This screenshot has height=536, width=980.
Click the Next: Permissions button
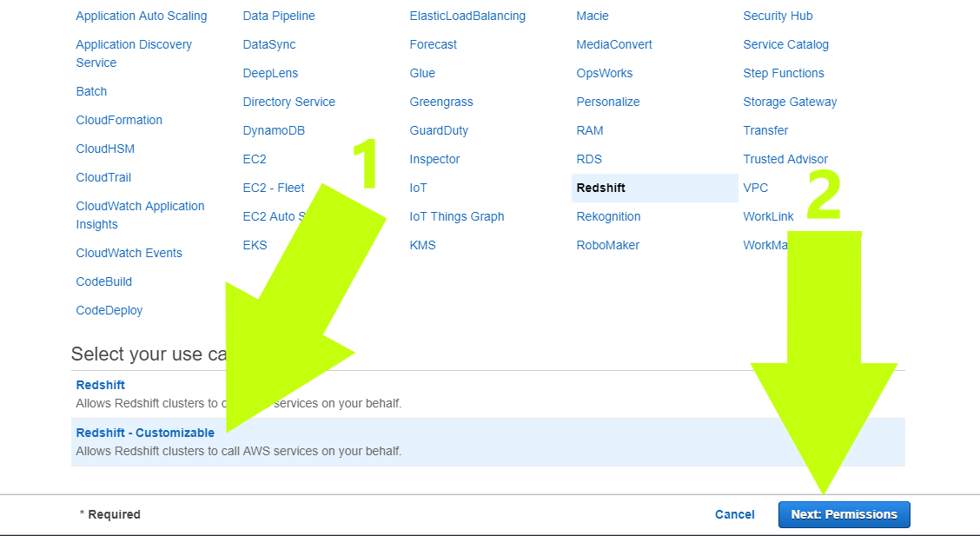coord(844,514)
